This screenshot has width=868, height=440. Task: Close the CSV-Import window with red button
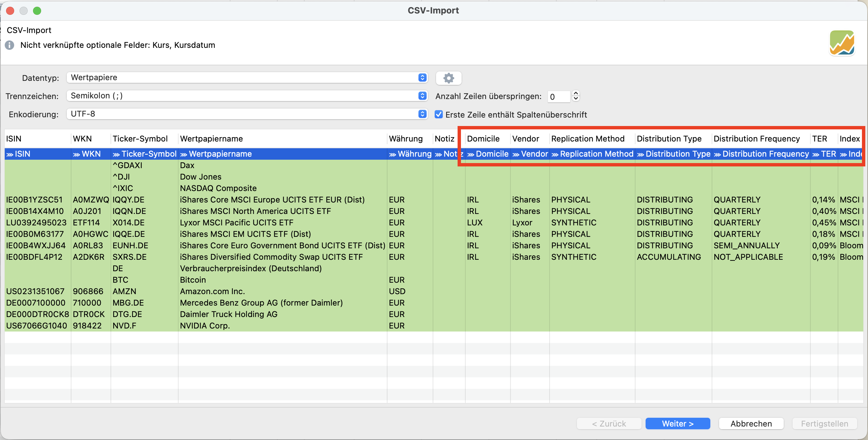pos(10,11)
